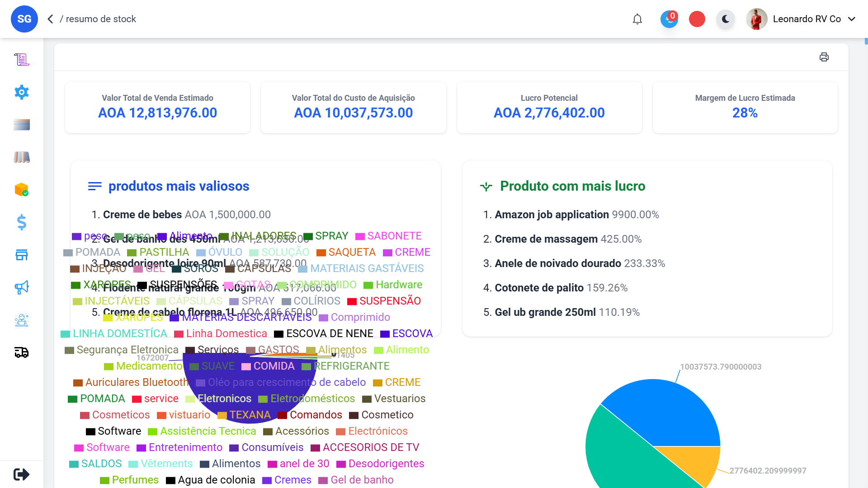The height and width of the screenshot is (488, 868).
Task: Click the logout icon in the sidebar
Action: tap(22, 474)
